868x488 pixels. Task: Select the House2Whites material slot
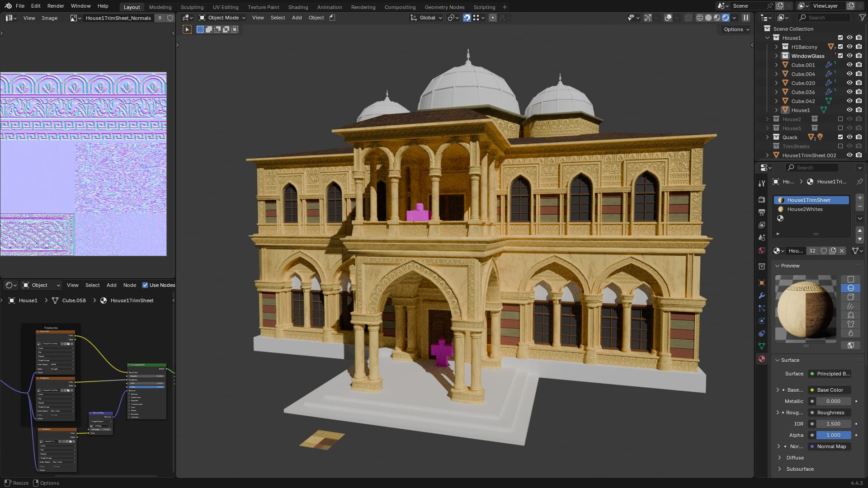[805, 209]
